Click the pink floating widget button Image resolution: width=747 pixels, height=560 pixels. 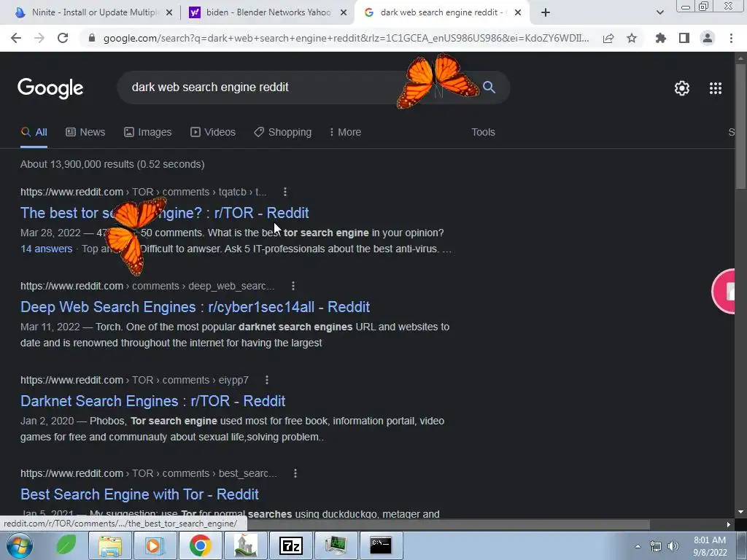[724, 292]
